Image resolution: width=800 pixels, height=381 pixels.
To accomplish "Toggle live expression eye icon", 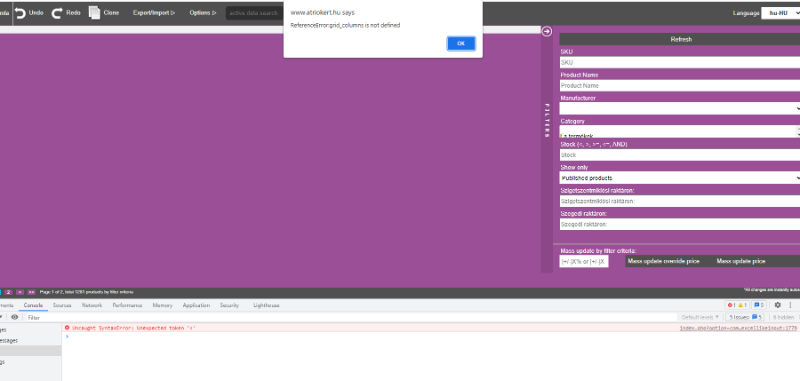I will pos(14,317).
